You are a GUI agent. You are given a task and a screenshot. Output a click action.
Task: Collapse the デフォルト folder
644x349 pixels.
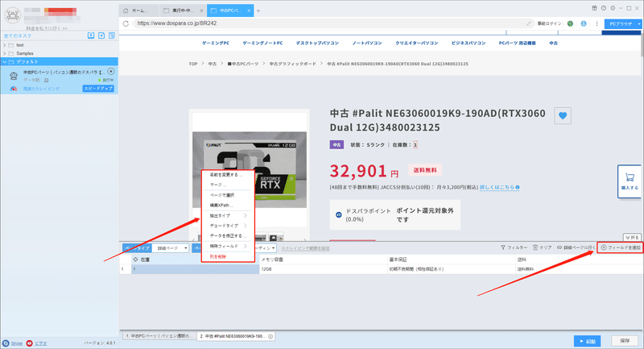pyautogui.click(x=5, y=62)
